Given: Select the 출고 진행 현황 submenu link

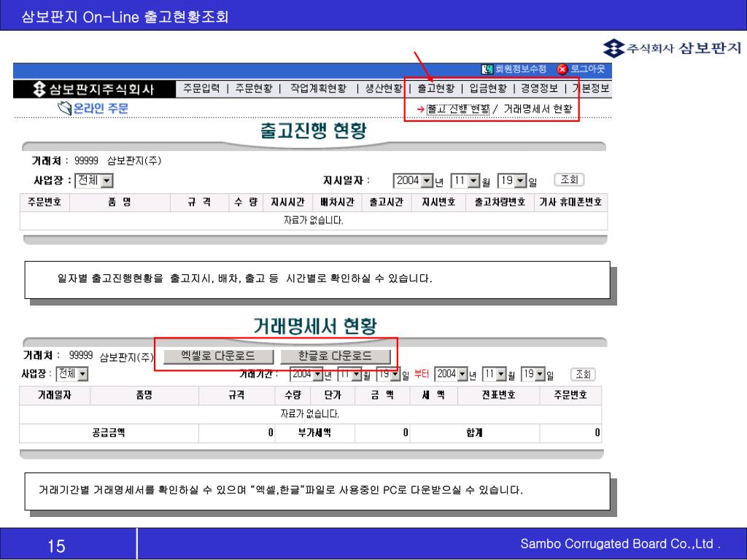Looking at the screenshot, I should 458,109.
